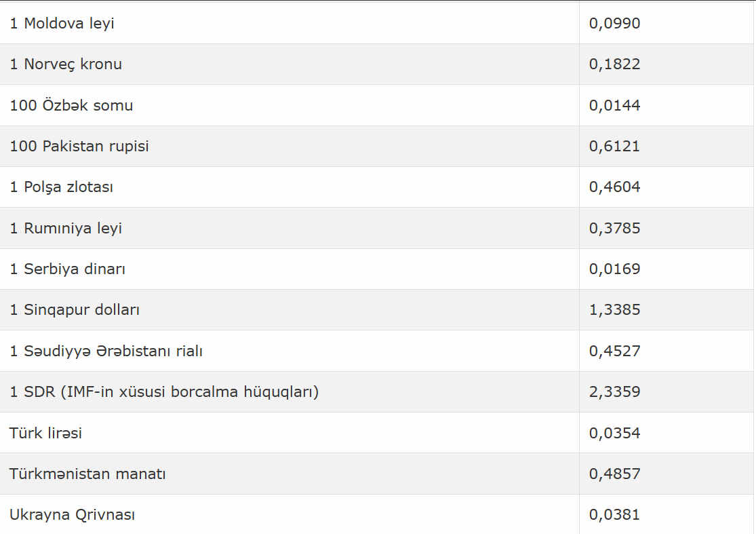Click the Türkmənistan manatı label
The image size is (756, 534).
click(x=87, y=474)
